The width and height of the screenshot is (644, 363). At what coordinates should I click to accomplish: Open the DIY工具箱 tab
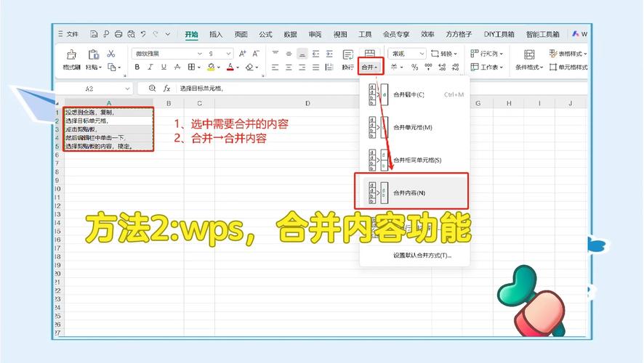(499, 34)
